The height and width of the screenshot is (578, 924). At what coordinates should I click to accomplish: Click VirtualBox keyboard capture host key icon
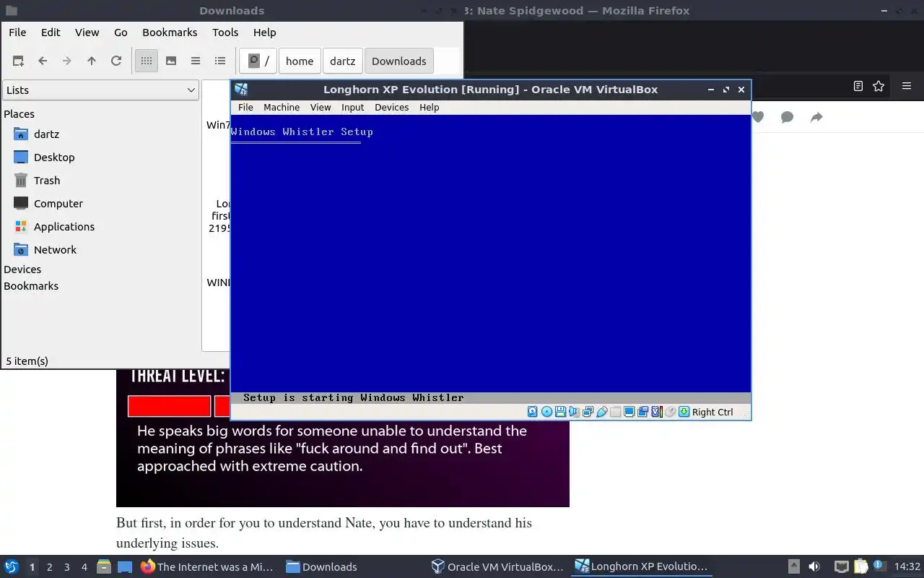point(684,412)
